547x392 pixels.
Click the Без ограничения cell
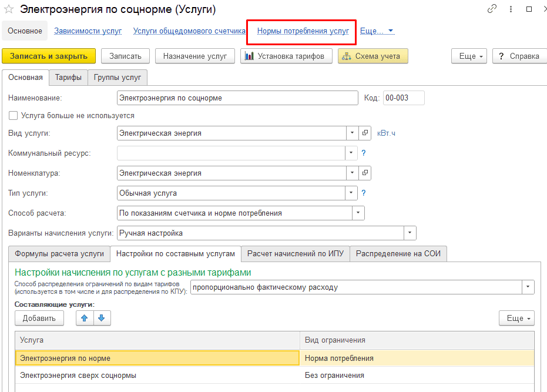(417, 375)
